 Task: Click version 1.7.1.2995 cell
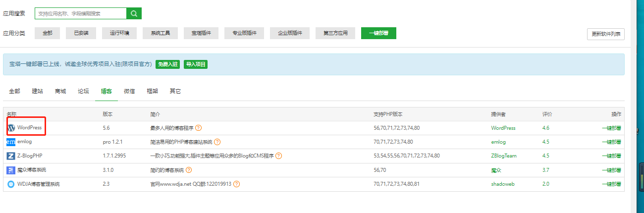115,156
